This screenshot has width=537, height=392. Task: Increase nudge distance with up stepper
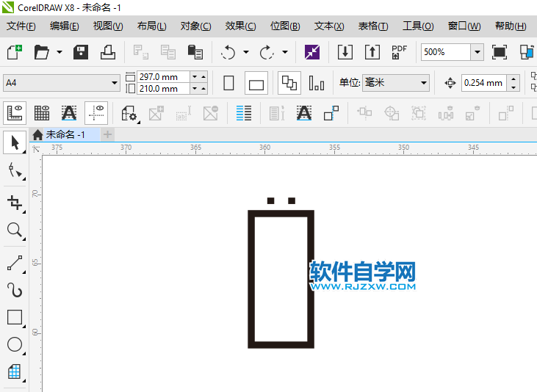pos(513,79)
